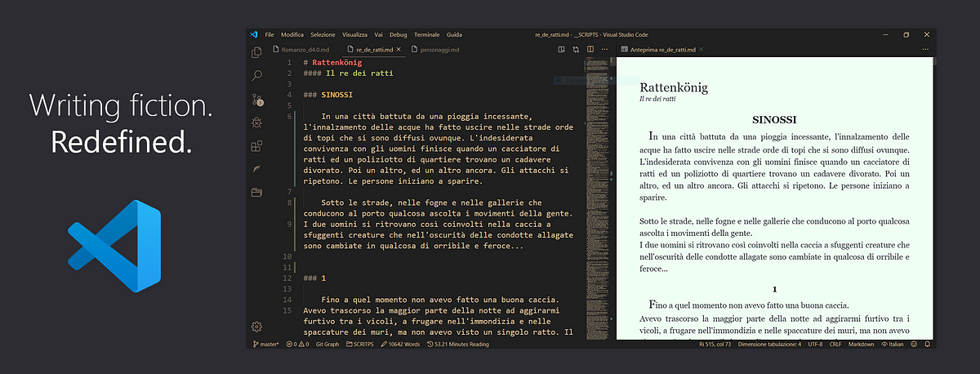The width and height of the screenshot is (980, 374).
Task: Switch to the personaggi.md tab
Action: click(x=439, y=50)
